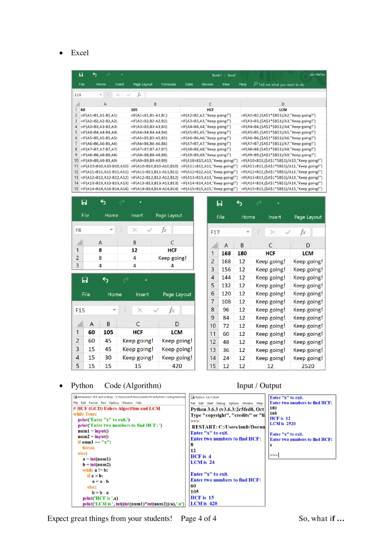Click Save icon in Excel window with E18
The height and width of the screenshot is (555, 392).
coord(81,75)
